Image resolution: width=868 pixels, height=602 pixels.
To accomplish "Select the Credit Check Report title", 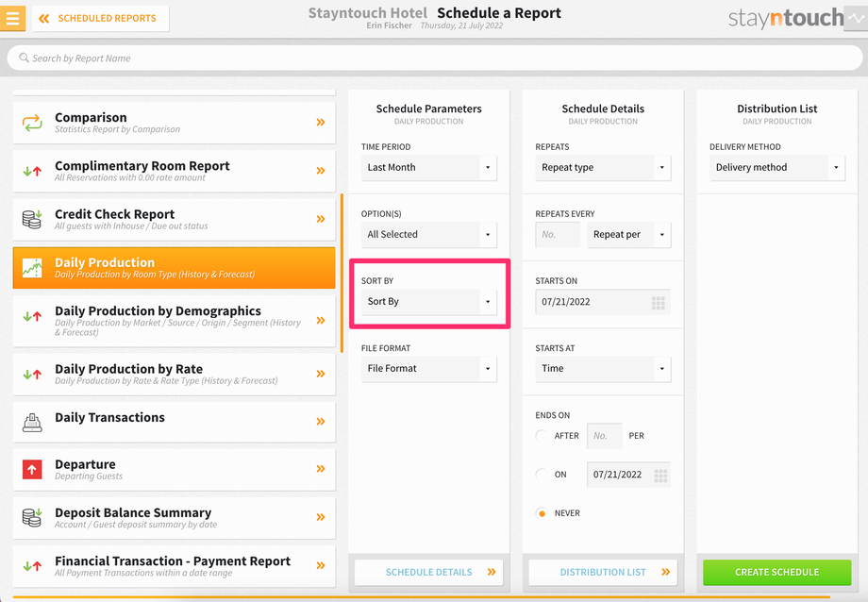I will (114, 214).
